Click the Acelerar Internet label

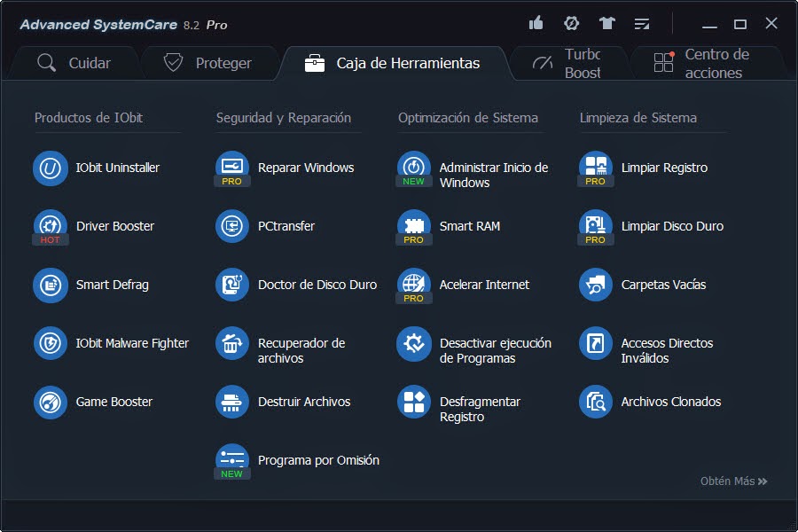coord(484,286)
